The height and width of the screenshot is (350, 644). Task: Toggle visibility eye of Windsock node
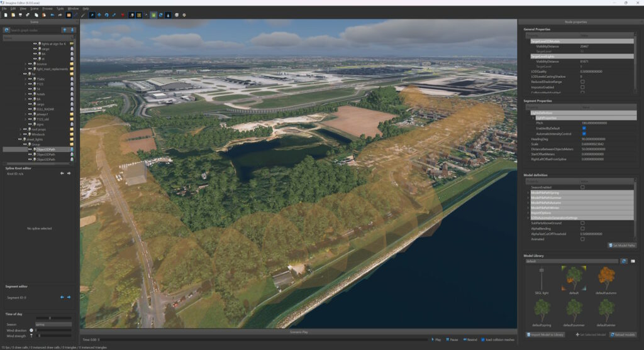tap(25, 134)
